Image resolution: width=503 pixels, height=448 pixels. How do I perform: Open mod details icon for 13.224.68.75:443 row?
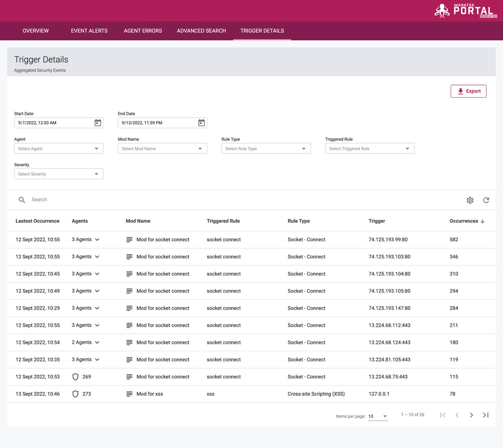pyautogui.click(x=129, y=377)
